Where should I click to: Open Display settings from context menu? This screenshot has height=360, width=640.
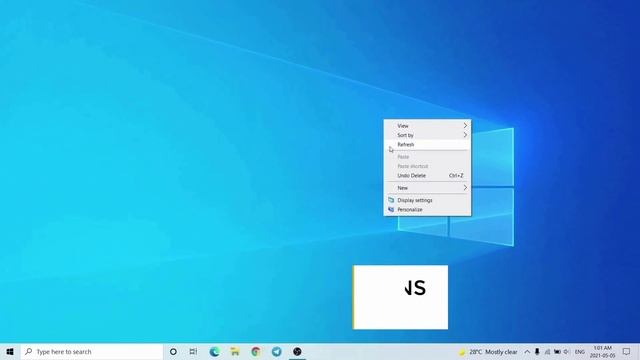tap(427, 200)
